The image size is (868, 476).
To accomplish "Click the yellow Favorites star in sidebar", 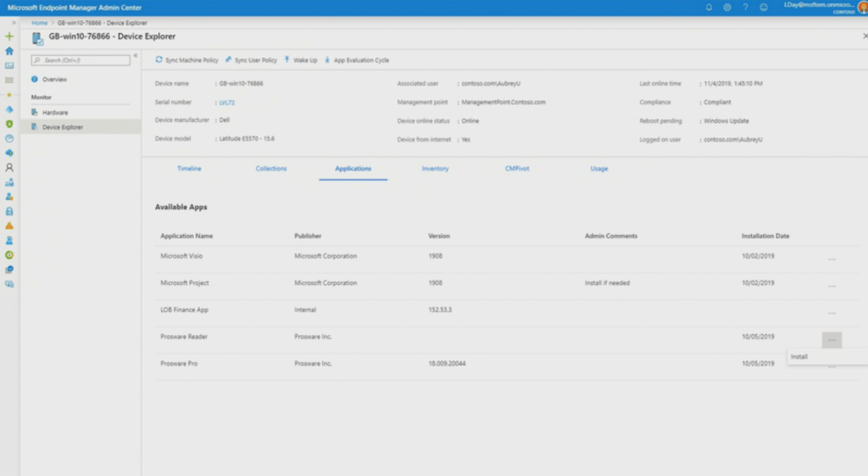I will pos(9,95).
